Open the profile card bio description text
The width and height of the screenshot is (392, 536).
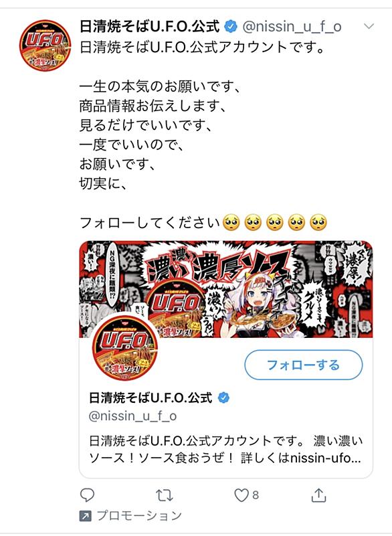tap(225, 449)
